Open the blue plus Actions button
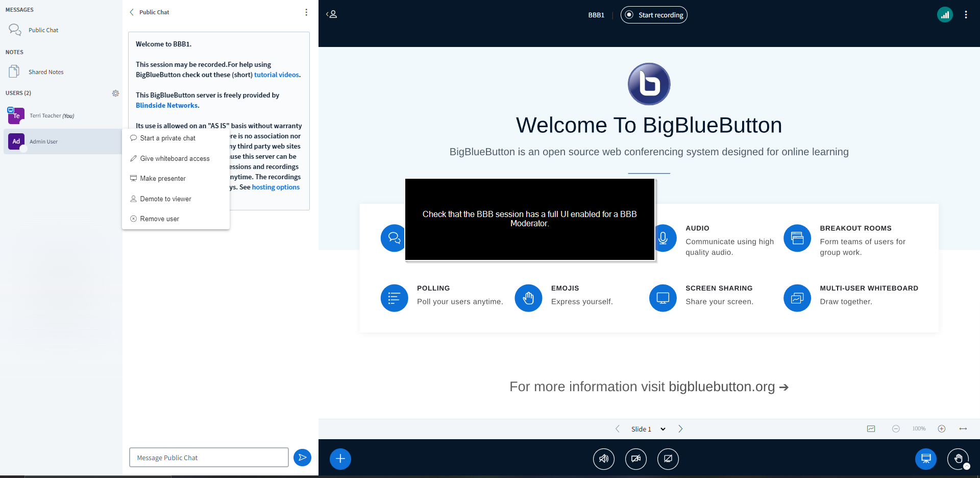Screen dimensions: 980x478 [x=340, y=459]
